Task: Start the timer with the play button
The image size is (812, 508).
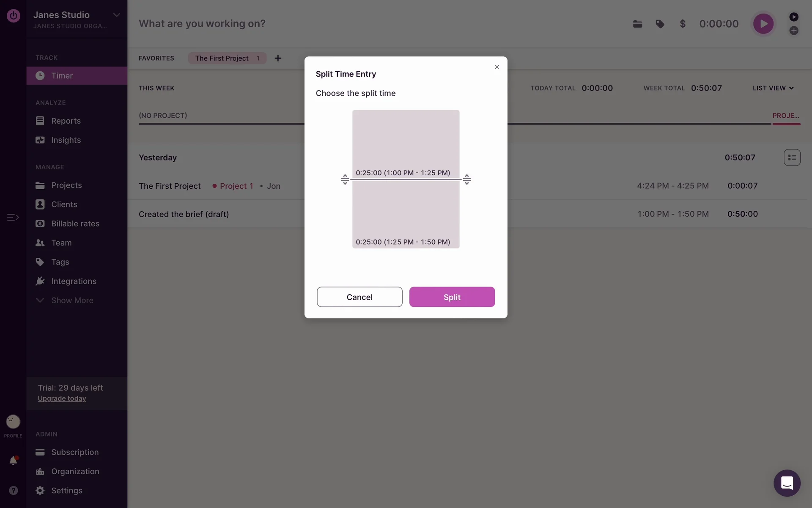Action: [x=763, y=24]
